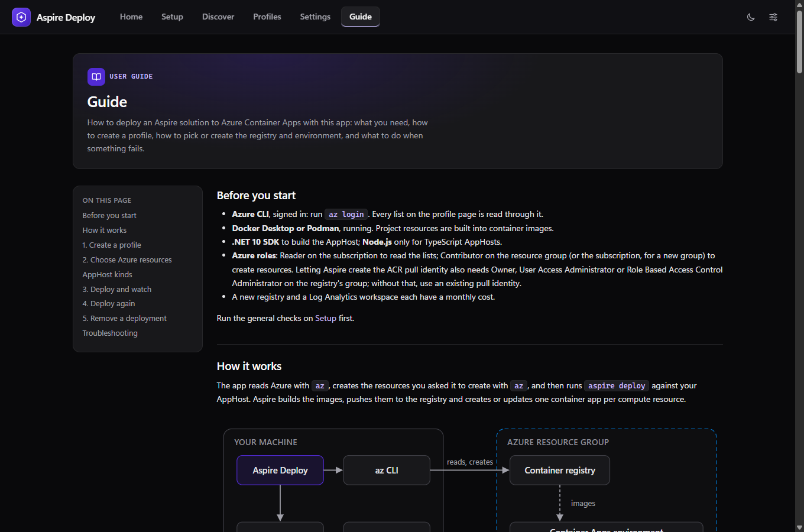Select the Settings tab
The height and width of the screenshot is (532, 804).
(x=315, y=17)
